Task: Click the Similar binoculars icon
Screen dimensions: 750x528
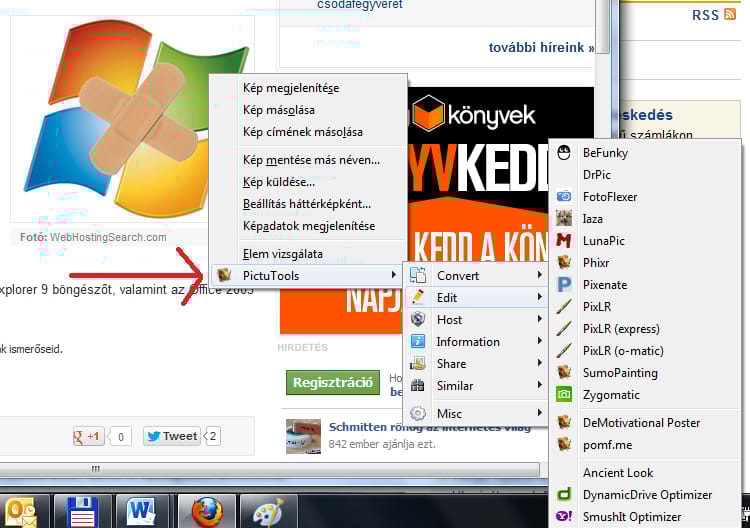Action: 418,385
